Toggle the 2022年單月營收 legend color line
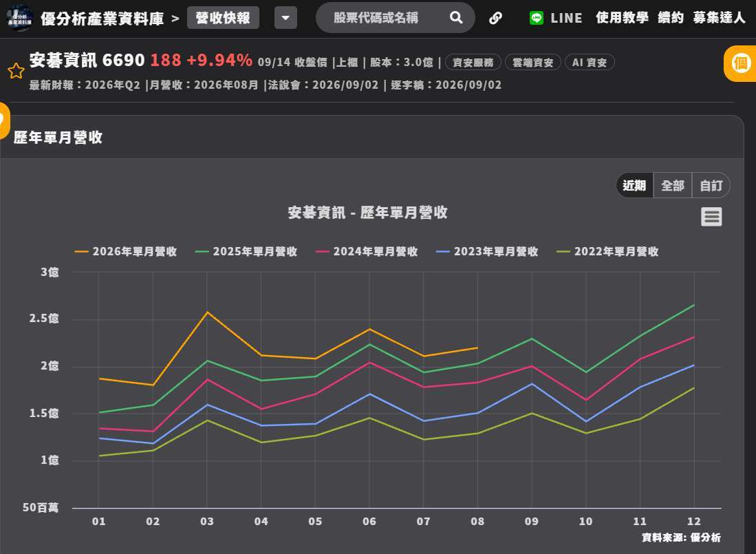 [x=563, y=252]
